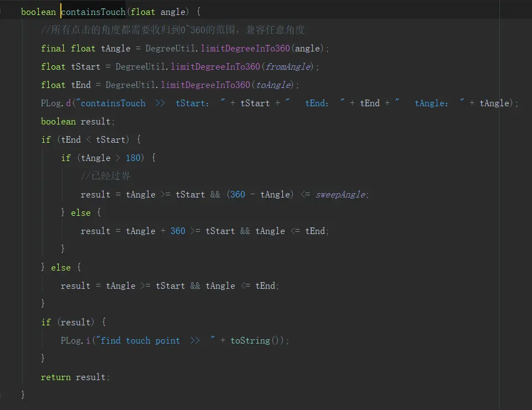The width and height of the screenshot is (532, 410).
Task: Click sweepAngle variable
Action: point(340,195)
